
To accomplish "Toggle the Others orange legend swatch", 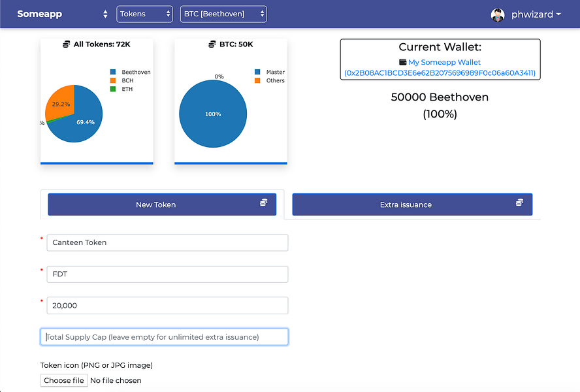I will pyautogui.click(x=257, y=80).
